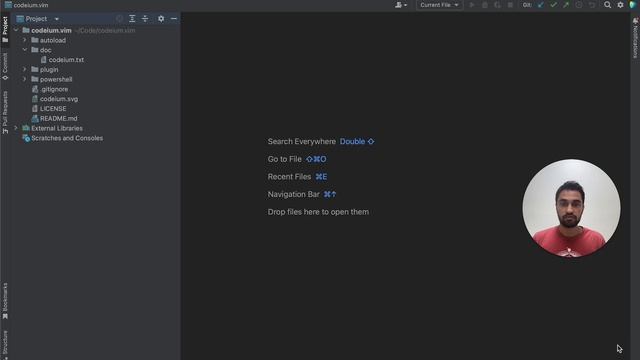Click the Expand All icon in Project panel
This screenshot has height=360, width=640.
pos(132,19)
